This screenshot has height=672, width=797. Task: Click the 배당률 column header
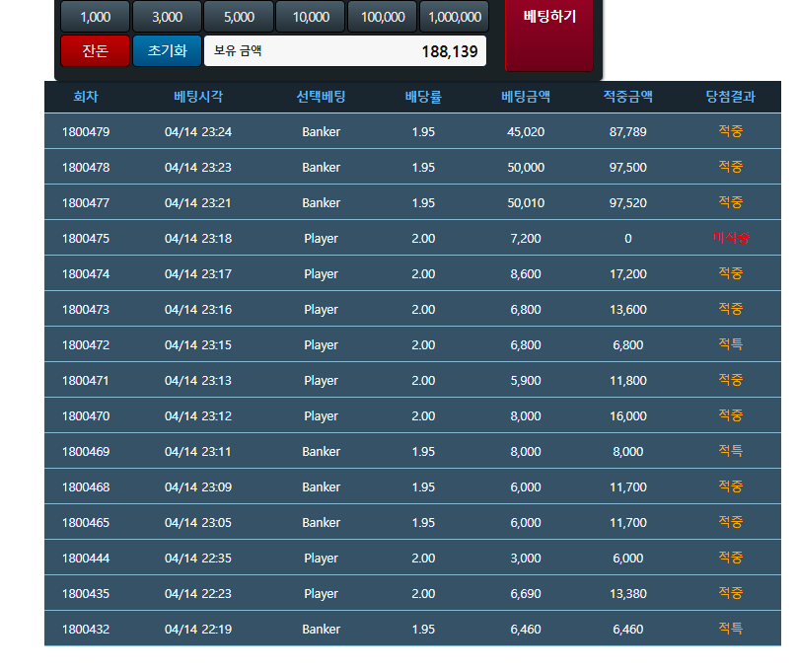423,97
